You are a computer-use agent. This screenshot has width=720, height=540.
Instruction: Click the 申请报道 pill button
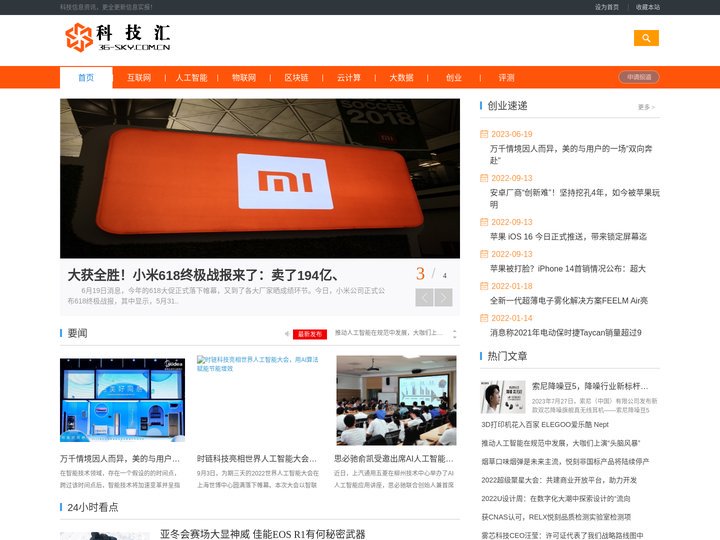(639, 77)
